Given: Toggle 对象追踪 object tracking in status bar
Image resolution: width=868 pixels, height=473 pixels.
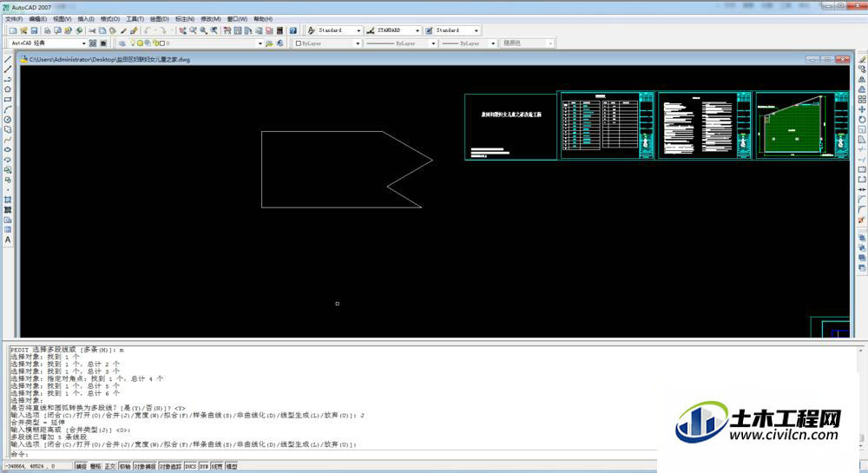Looking at the screenshot, I should (170, 466).
